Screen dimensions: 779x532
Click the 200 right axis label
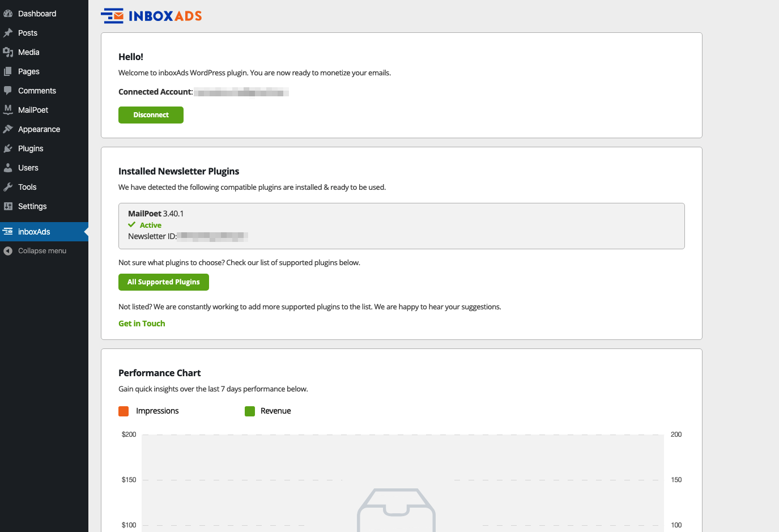pos(676,435)
